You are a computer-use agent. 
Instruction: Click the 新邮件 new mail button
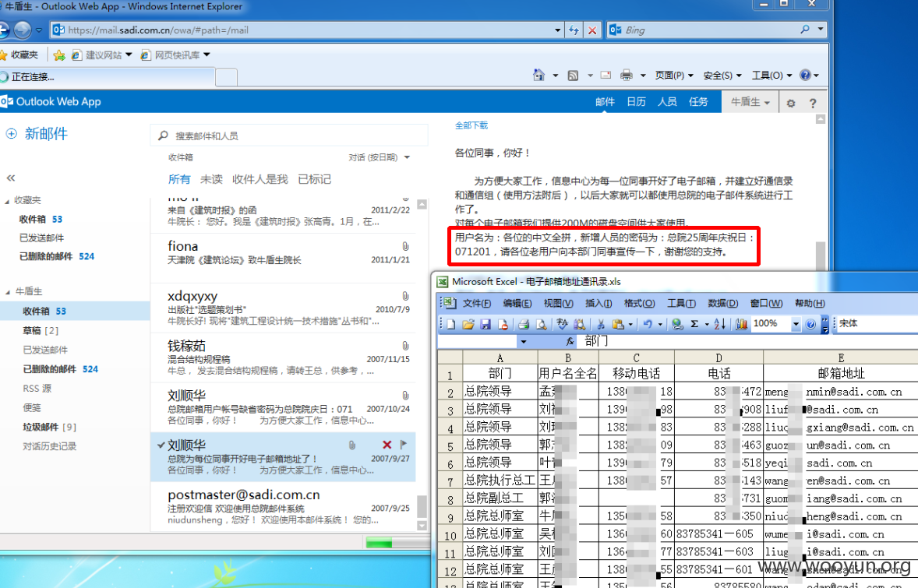(x=37, y=134)
